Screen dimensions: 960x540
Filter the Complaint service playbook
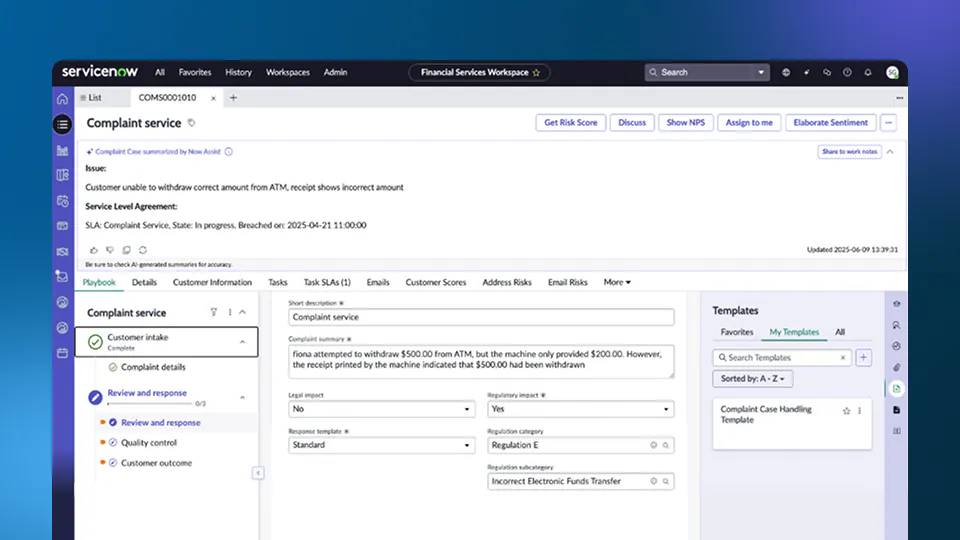[x=214, y=312]
